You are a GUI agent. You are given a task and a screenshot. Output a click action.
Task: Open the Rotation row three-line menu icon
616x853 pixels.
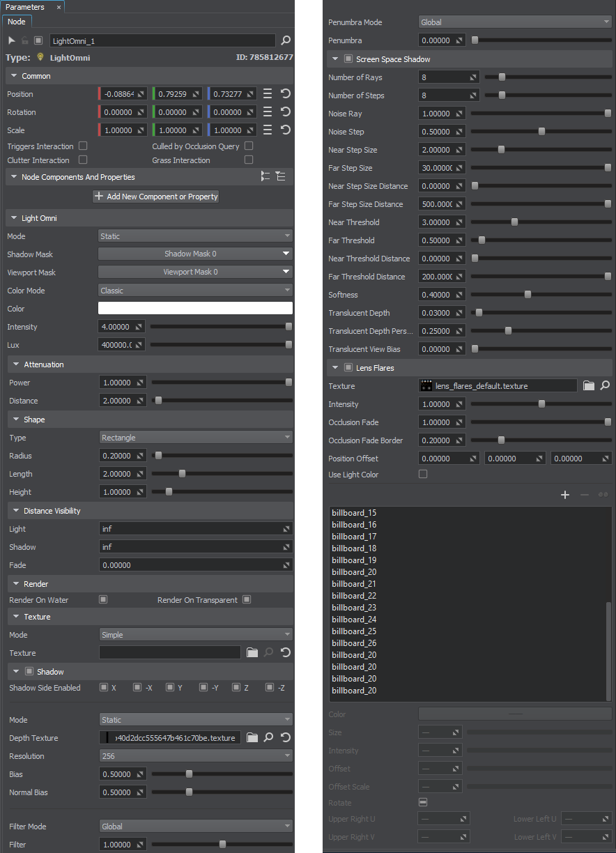[x=268, y=112]
